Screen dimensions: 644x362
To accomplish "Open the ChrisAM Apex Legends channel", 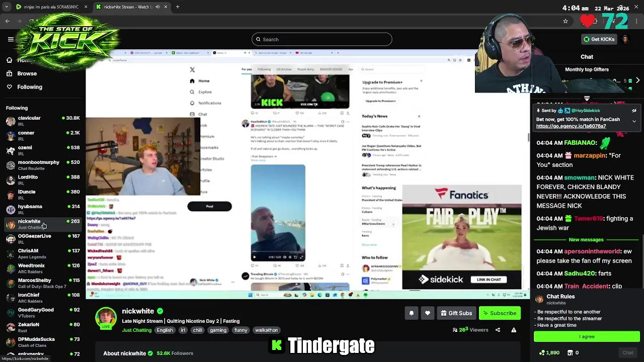I will pos(42,253).
